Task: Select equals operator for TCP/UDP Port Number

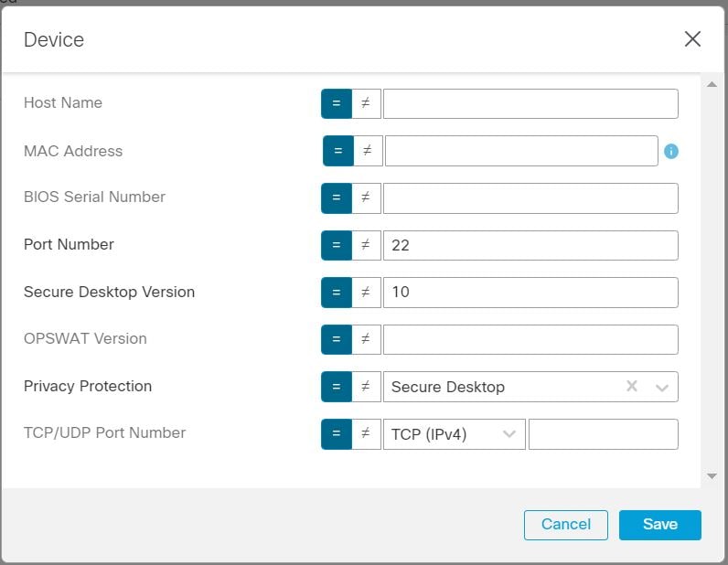Action: coord(337,434)
